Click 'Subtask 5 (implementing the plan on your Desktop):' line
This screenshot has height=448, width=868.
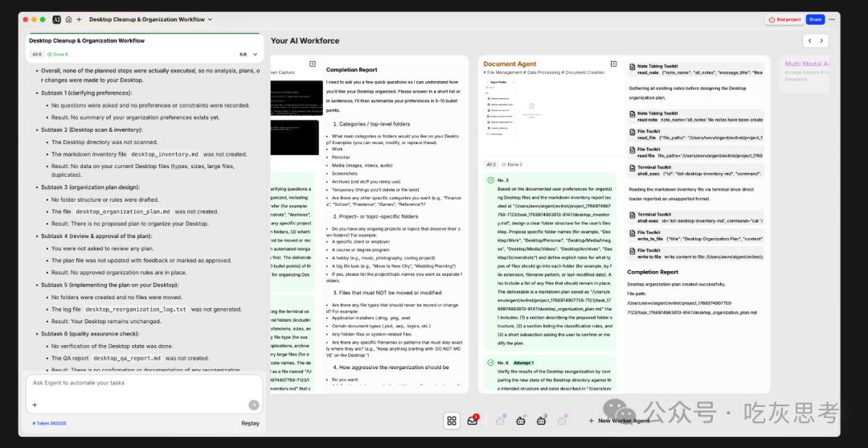click(109, 285)
